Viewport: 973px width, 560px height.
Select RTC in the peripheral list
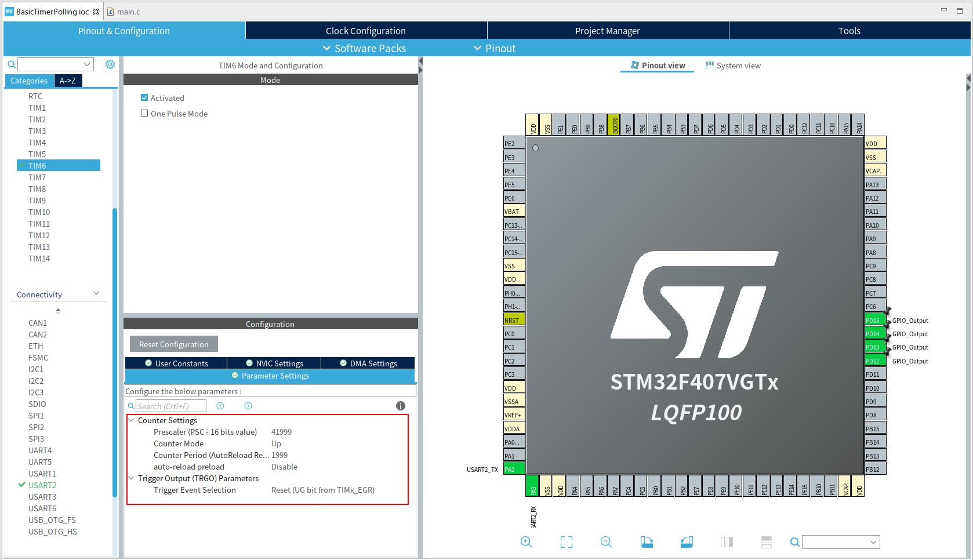(x=35, y=96)
